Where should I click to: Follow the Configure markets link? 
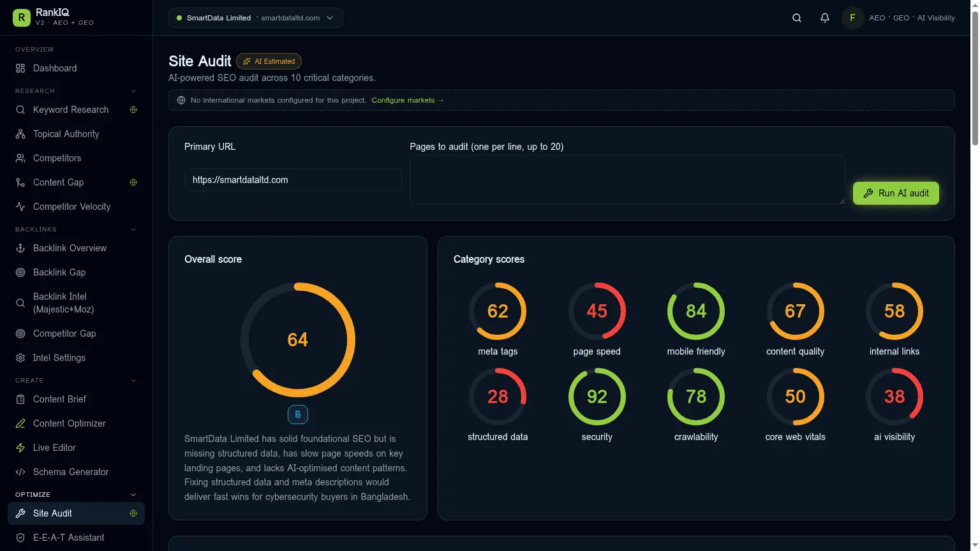[408, 100]
